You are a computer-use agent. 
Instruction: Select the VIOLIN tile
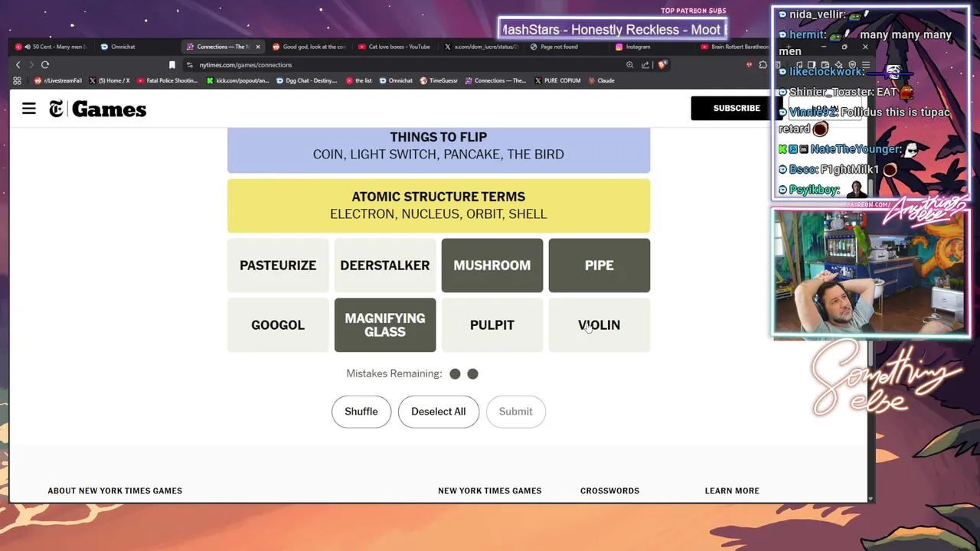click(x=599, y=325)
